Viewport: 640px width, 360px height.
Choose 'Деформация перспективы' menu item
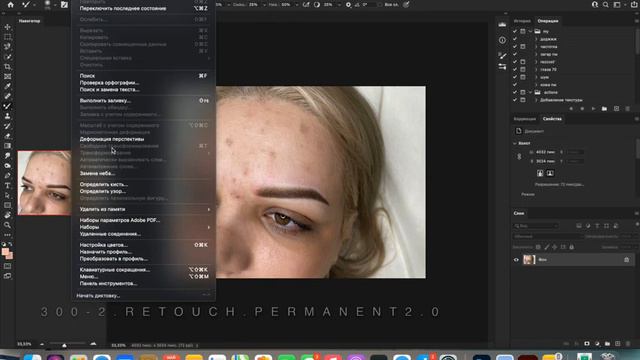coord(144,139)
